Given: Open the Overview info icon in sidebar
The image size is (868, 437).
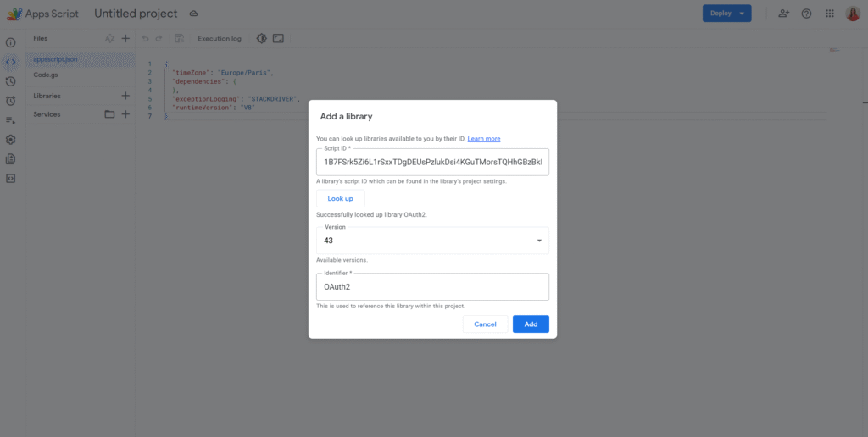Looking at the screenshot, I should pos(10,42).
